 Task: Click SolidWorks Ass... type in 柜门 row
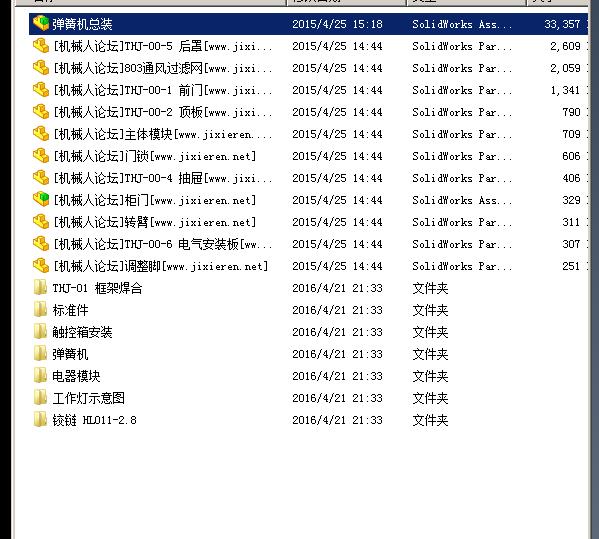(462, 200)
